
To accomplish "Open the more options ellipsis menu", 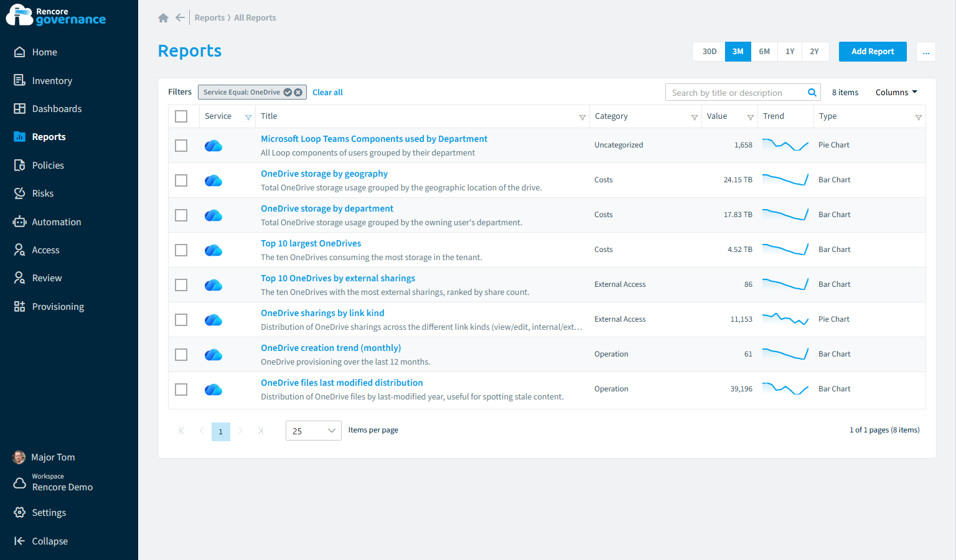I will point(926,52).
